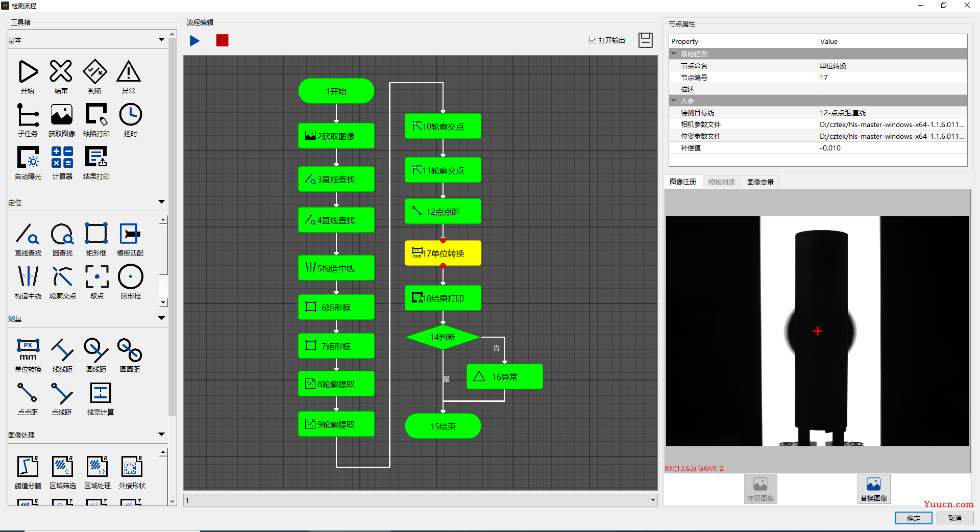Collapse the 入参 property group
980x532 pixels.
pos(674,100)
